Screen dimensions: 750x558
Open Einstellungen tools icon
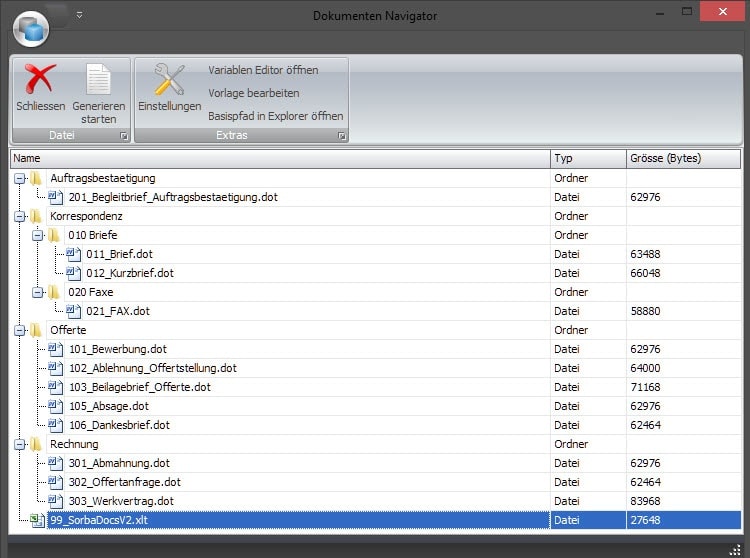(169, 79)
